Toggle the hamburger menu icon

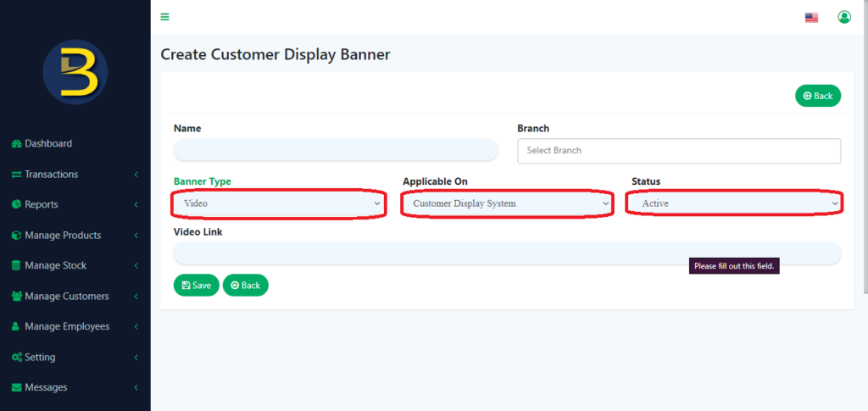(164, 17)
